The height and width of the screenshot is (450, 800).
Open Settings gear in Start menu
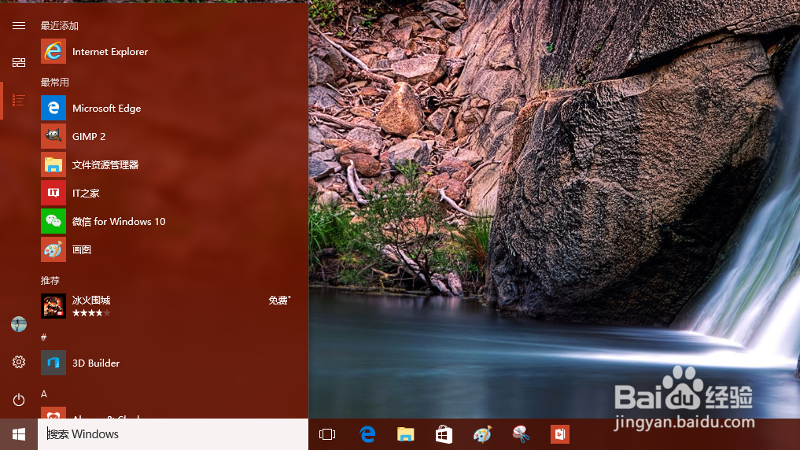point(19,362)
